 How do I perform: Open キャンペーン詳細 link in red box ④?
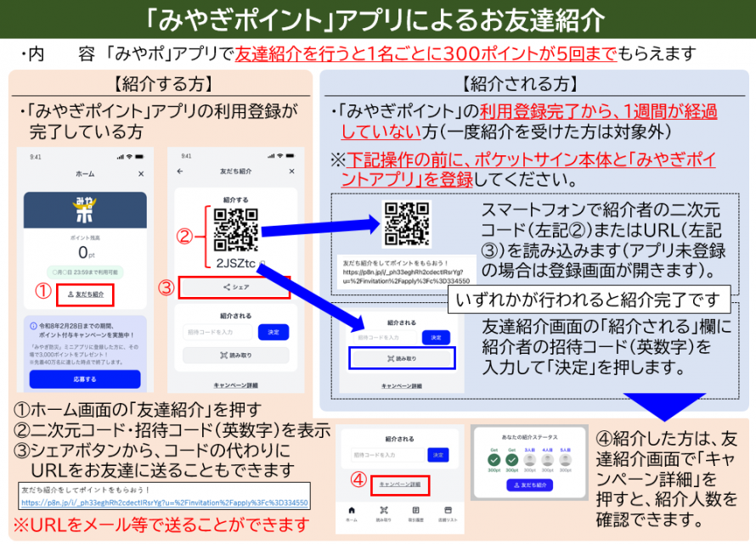pyautogui.click(x=399, y=484)
